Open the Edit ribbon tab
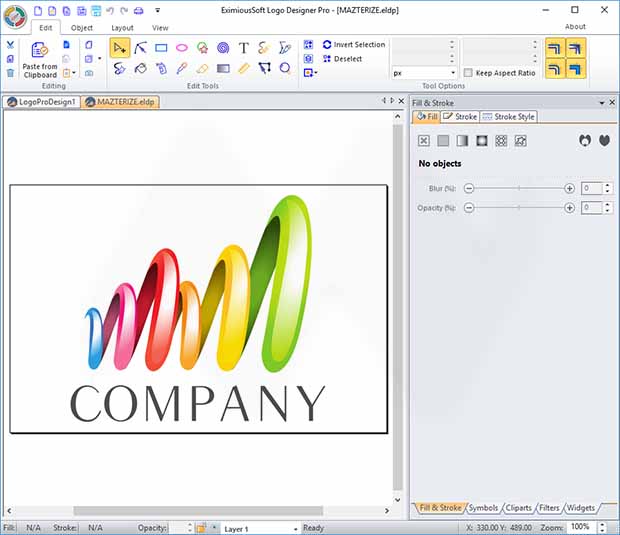Viewport: 620px width, 535px height. [x=45, y=28]
